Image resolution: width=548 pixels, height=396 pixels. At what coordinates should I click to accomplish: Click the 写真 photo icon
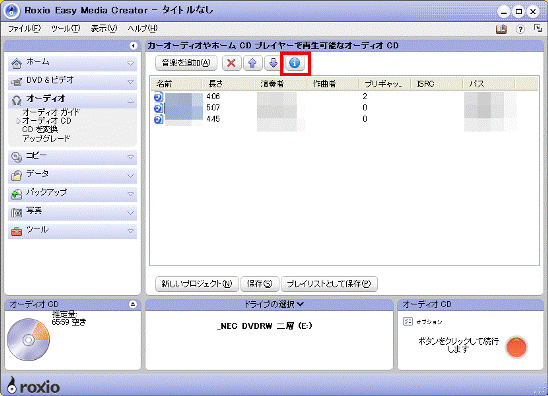(16, 213)
